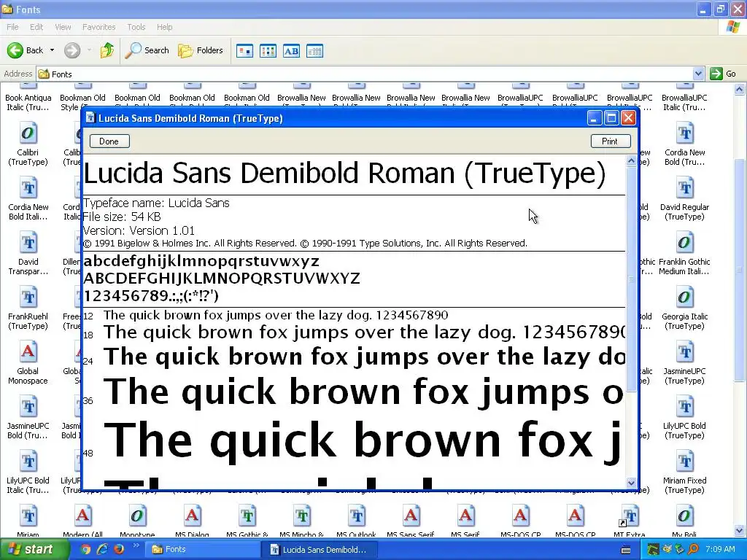Image resolution: width=747 pixels, height=560 pixels.
Task: Select the Cordia New Bold font icon
Action: coord(684,133)
